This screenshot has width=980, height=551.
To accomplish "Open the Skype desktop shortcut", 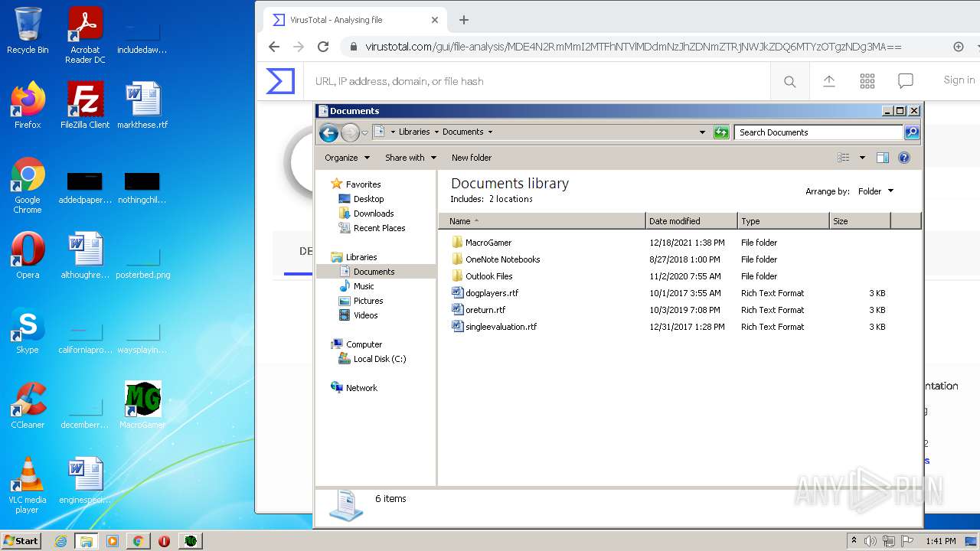I will [x=28, y=330].
